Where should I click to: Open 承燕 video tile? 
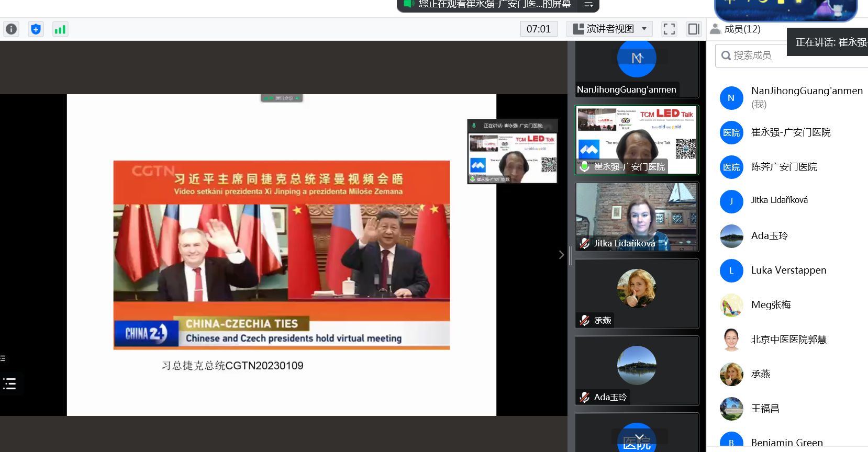[637, 293]
